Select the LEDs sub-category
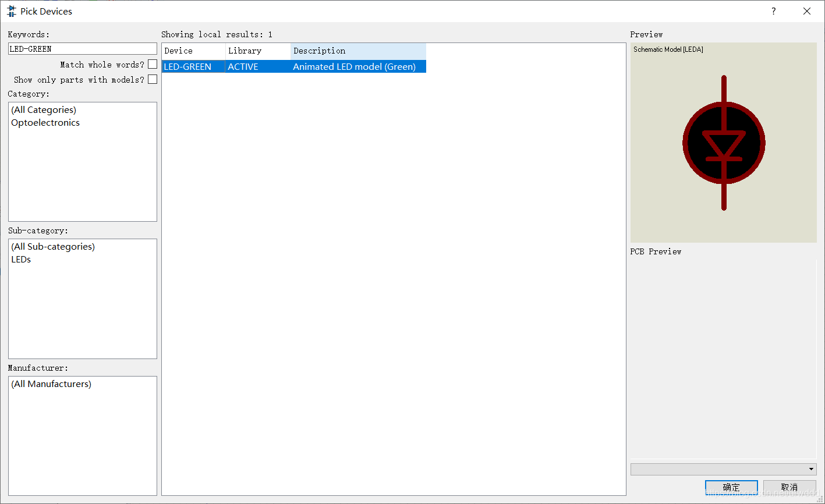825x504 pixels. coord(21,259)
